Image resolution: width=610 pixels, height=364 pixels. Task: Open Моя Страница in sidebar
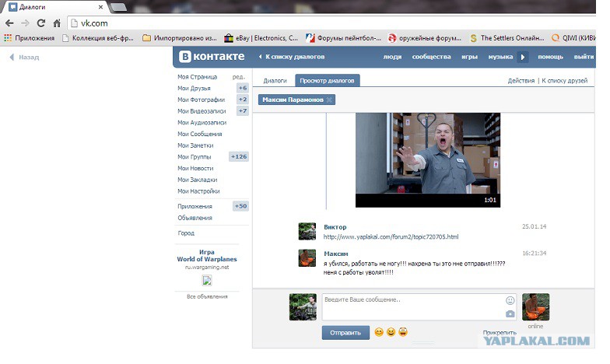[198, 77]
